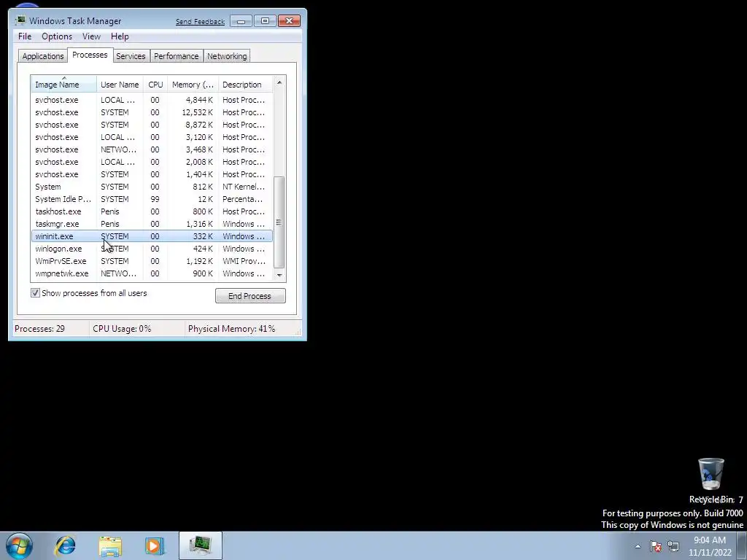The height and width of the screenshot is (560, 747).
Task: Sort by User Name column header
Action: click(x=120, y=85)
